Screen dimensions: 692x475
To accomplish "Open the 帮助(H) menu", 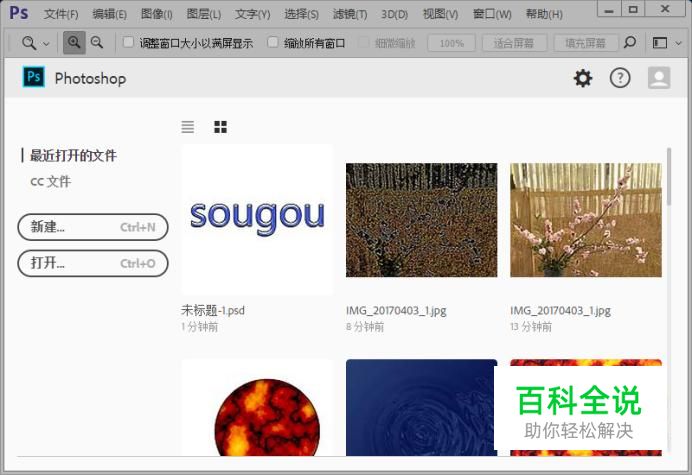I will tap(544, 14).
